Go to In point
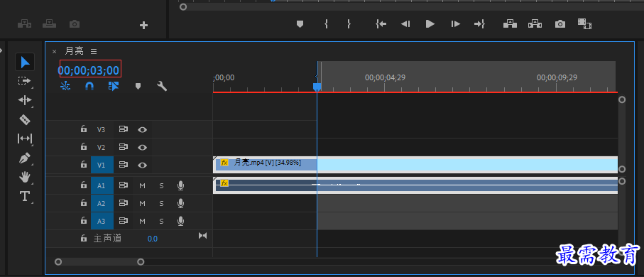The height and width of the screenshot is (277, 644). pyautogui.click(x=381, y=24)
